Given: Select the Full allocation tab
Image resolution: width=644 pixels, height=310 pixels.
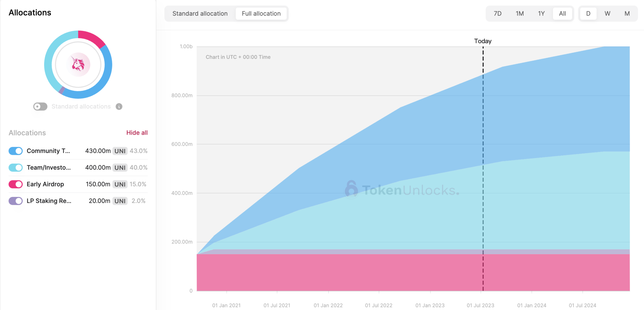Looking at the screenshot, I should (x=261, y=13).
